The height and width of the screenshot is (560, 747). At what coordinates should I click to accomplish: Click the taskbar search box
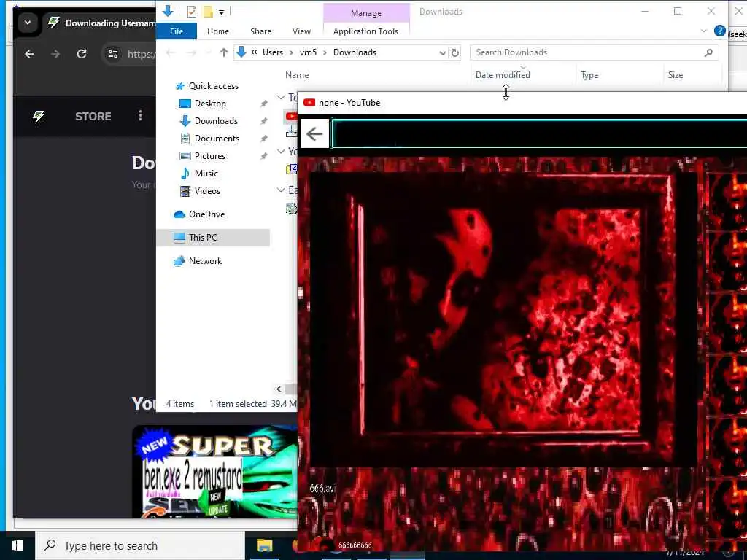click(140, 545)
